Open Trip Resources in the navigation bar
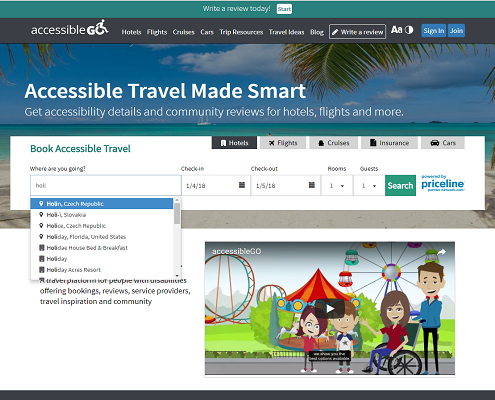 click(241, 32)
